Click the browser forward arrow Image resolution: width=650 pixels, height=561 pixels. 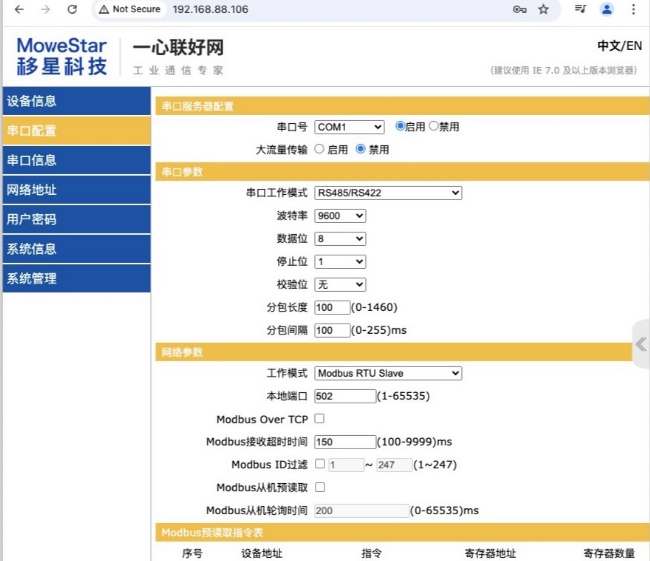pos(46,9)
